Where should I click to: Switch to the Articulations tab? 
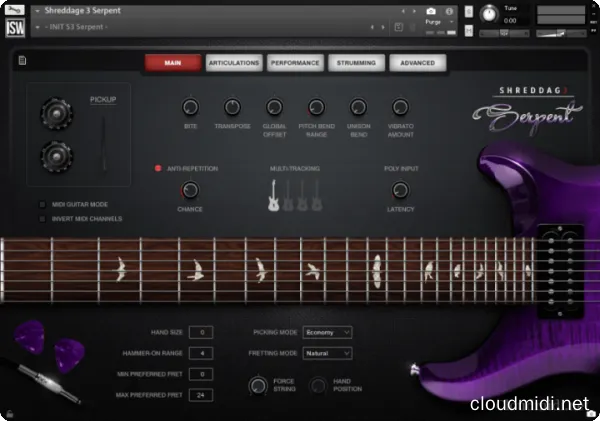(x=234, y=63)
